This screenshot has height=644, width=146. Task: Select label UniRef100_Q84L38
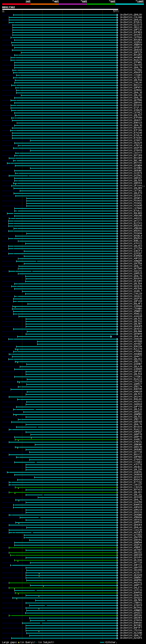click(131, 93)
